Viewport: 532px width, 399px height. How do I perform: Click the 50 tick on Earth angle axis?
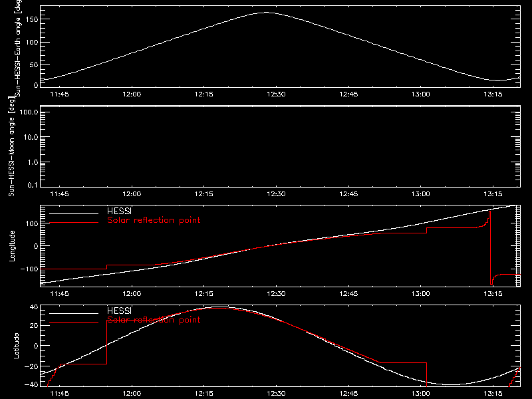[35, 65]
